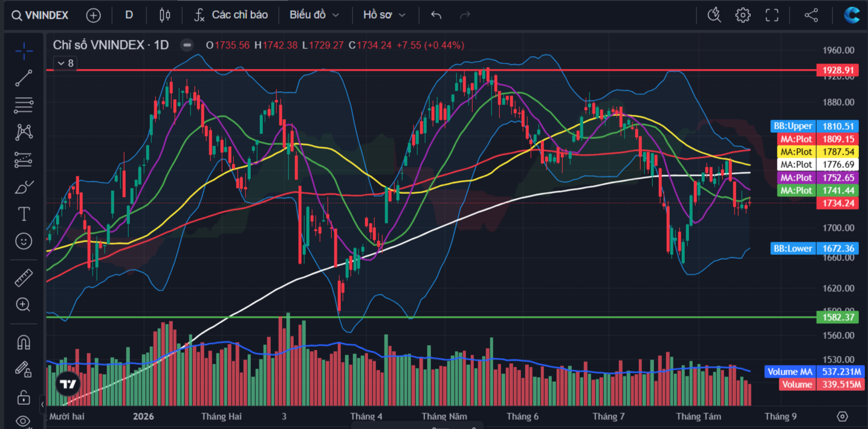Expand the Biểu đồ dropdown
Viewport: 868px width, 429px height.
click(314, 15)
